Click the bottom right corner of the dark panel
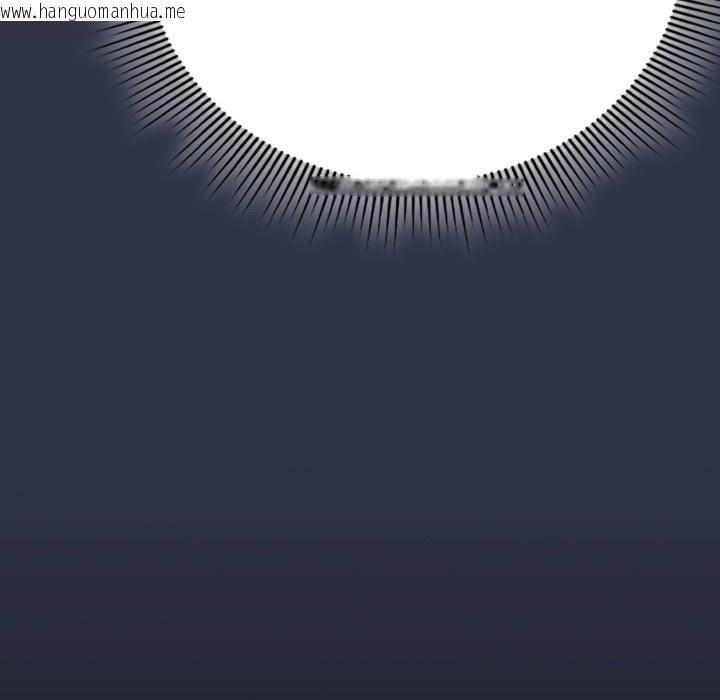Image resolution: width=720 pixels, height=700 pixels. coord(705,685)
